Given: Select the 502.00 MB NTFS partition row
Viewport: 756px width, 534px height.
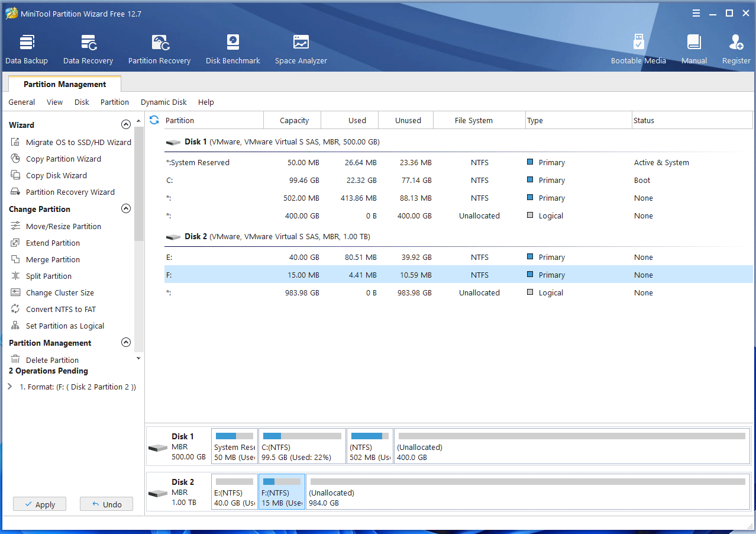Looking at the screenshot, I should [458, 198].
